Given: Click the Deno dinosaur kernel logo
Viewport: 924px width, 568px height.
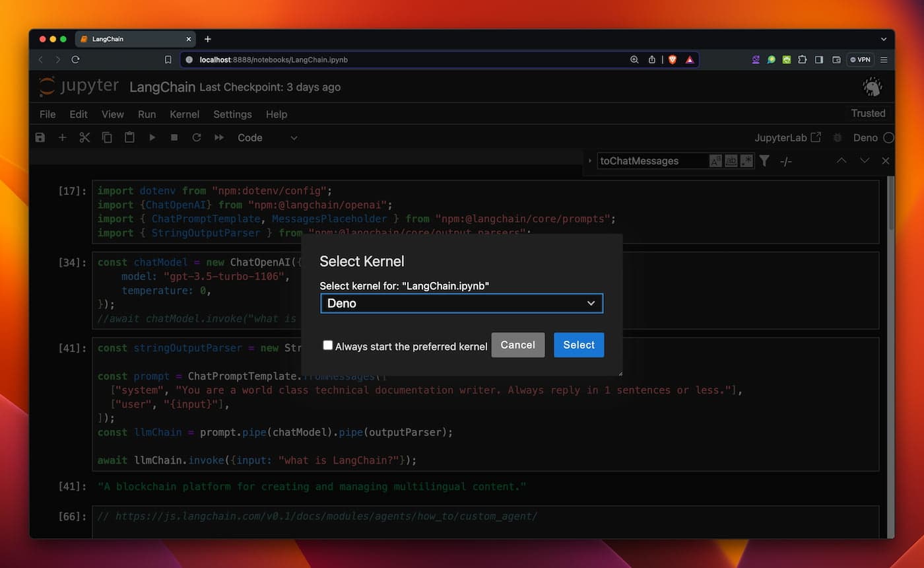Looking at the screenshot, I should pyautogui.click(x=873, y=87).
